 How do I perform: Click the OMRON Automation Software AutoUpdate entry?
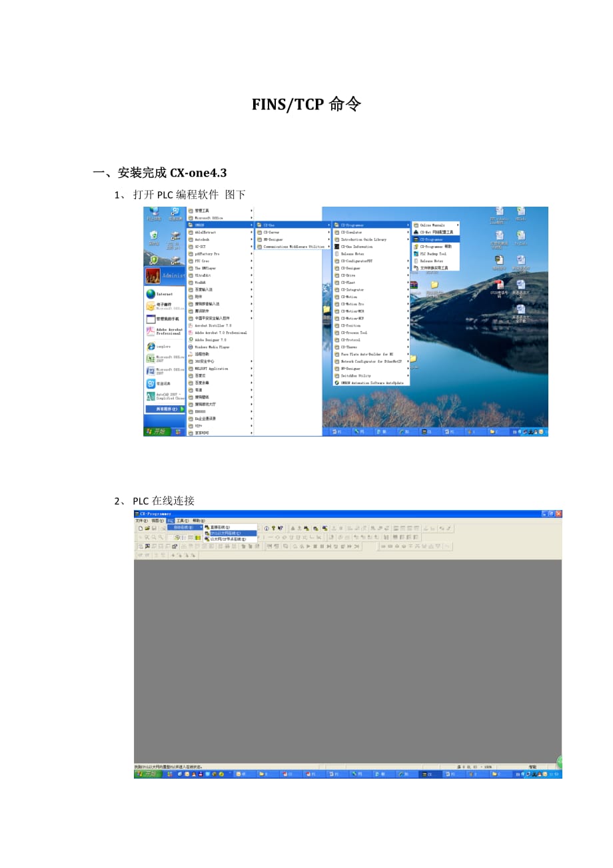pyautogui.click(x=372, y=383)
